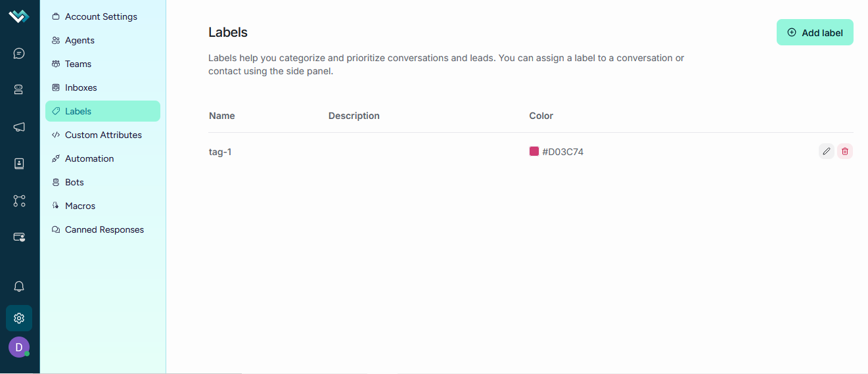Image resolution: width=868 pixels, height=374 pixels.
Task: Open the contacts book icon
Action: tap(19, 164)
